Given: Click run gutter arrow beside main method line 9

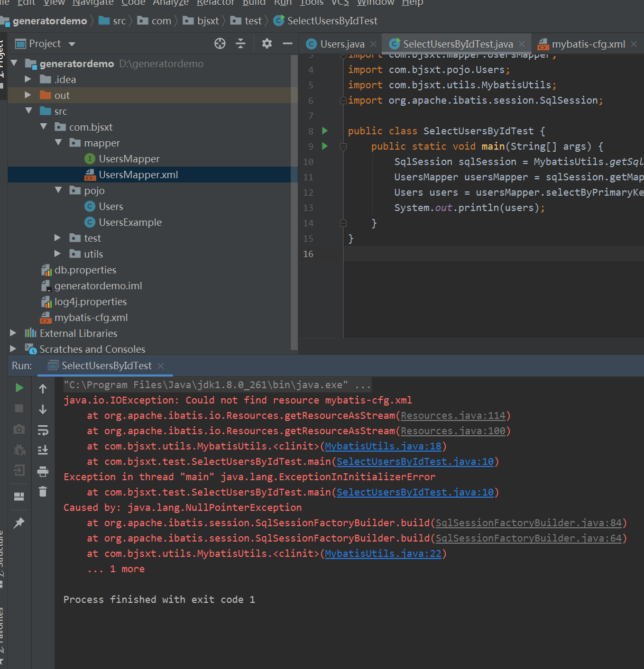Looking at the screenshot, I should pyautogui.click(x=325, y=146).
